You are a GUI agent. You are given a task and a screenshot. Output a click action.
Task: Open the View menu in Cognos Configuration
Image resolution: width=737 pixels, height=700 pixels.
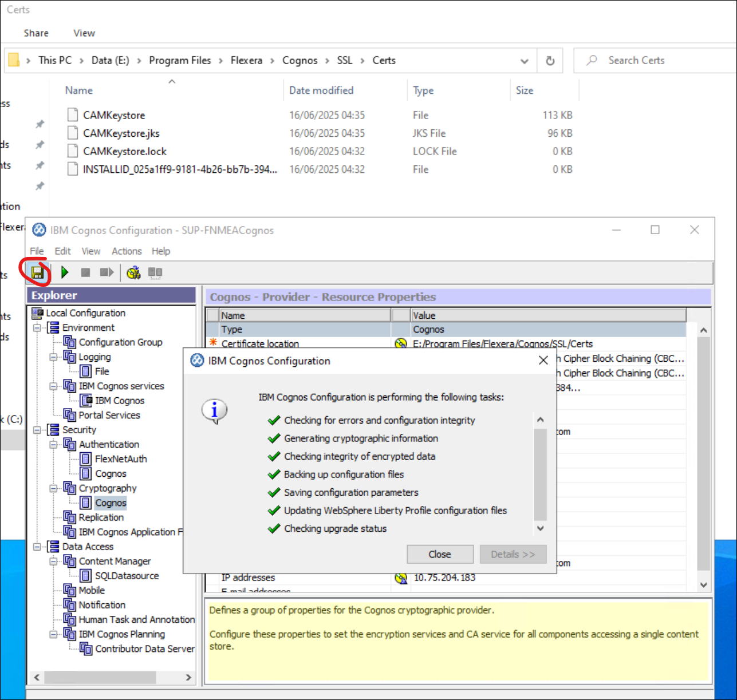pos(91,251)
